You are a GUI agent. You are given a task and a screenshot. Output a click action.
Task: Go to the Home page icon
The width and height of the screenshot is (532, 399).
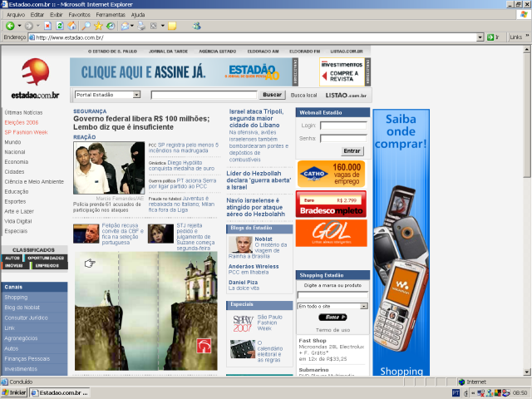pyautogui.click(x=72, y=26)
